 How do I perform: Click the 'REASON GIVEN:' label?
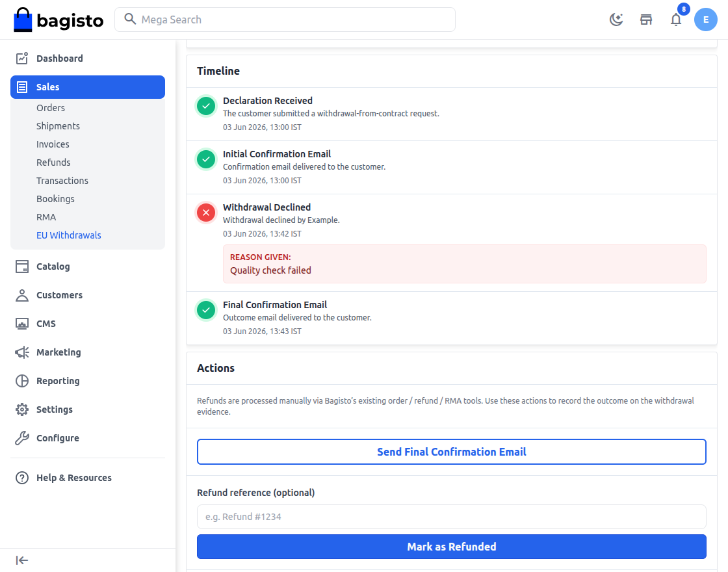tap(261, 257)
